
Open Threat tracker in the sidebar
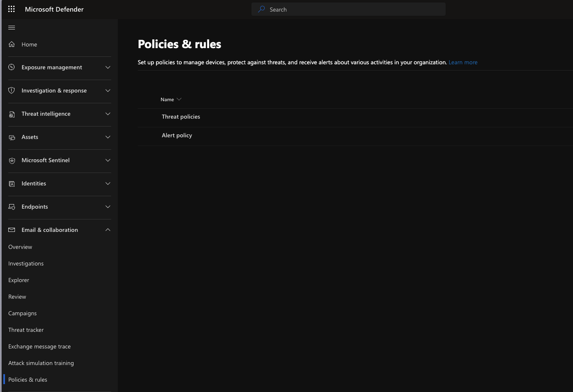(26, 330)
